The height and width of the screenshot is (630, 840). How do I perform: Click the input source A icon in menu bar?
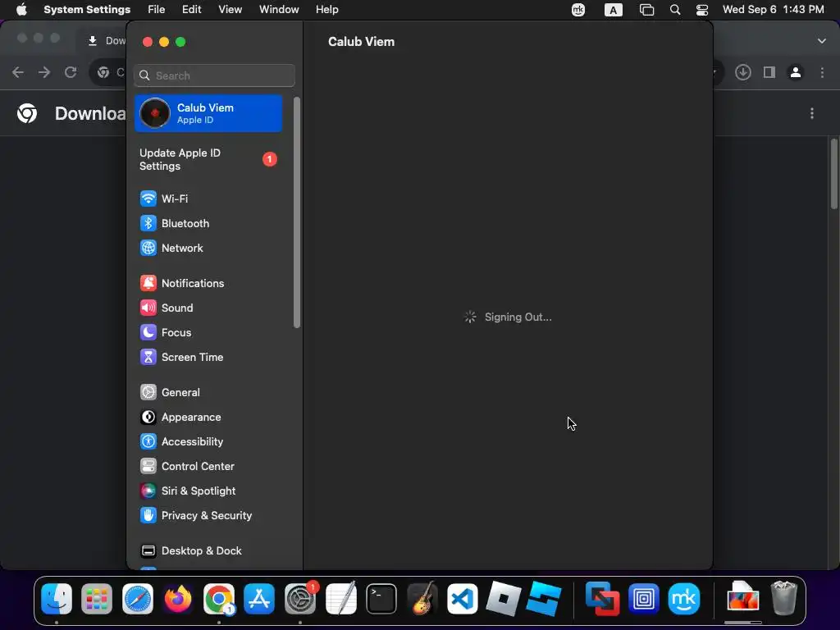[614, 10]
